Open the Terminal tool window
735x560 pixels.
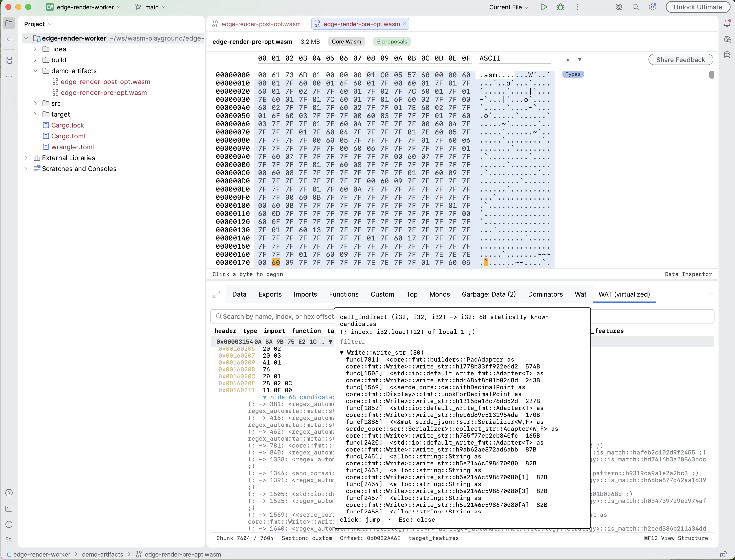click(9, 509)
